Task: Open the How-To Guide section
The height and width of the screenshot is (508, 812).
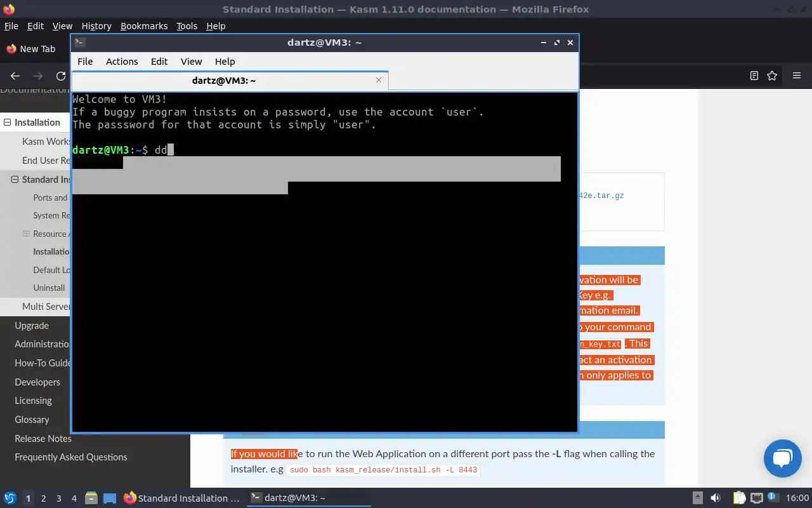Action: click(x=43, y=363)
